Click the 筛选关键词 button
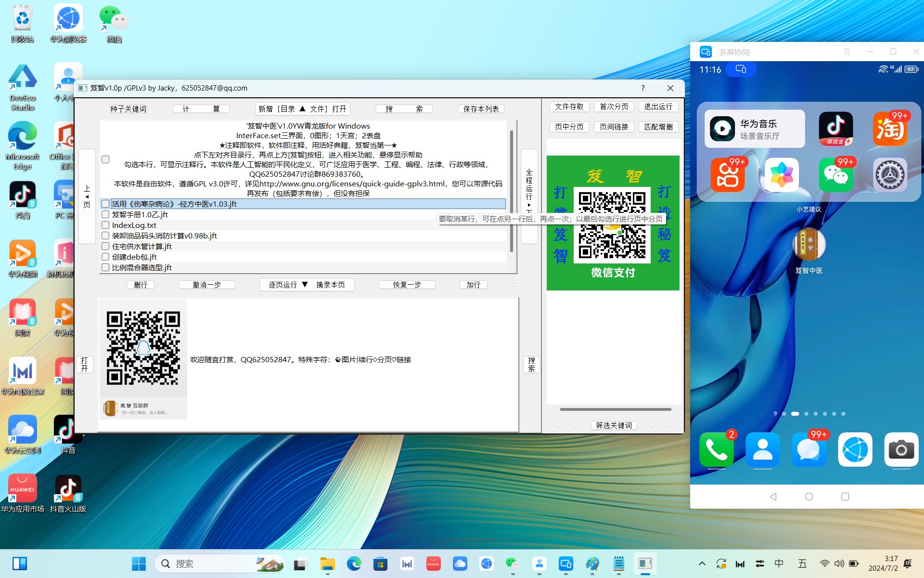 point(614,425)
